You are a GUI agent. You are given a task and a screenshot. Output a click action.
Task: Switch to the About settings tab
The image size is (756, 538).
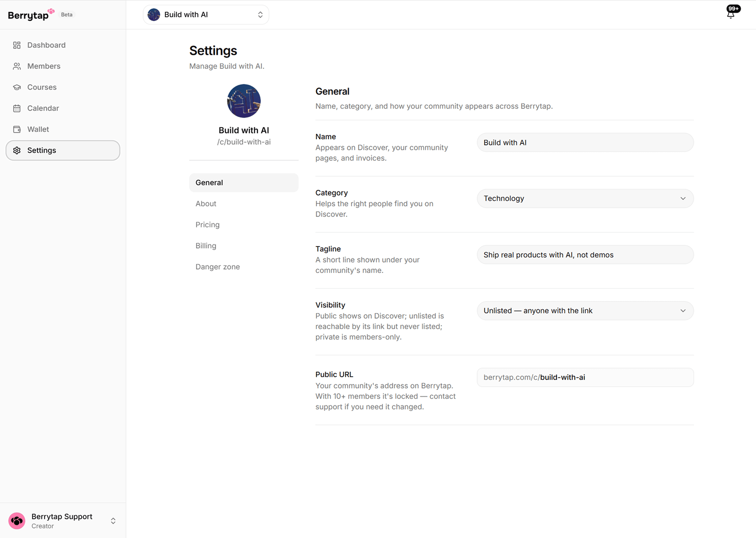[244, 204]
